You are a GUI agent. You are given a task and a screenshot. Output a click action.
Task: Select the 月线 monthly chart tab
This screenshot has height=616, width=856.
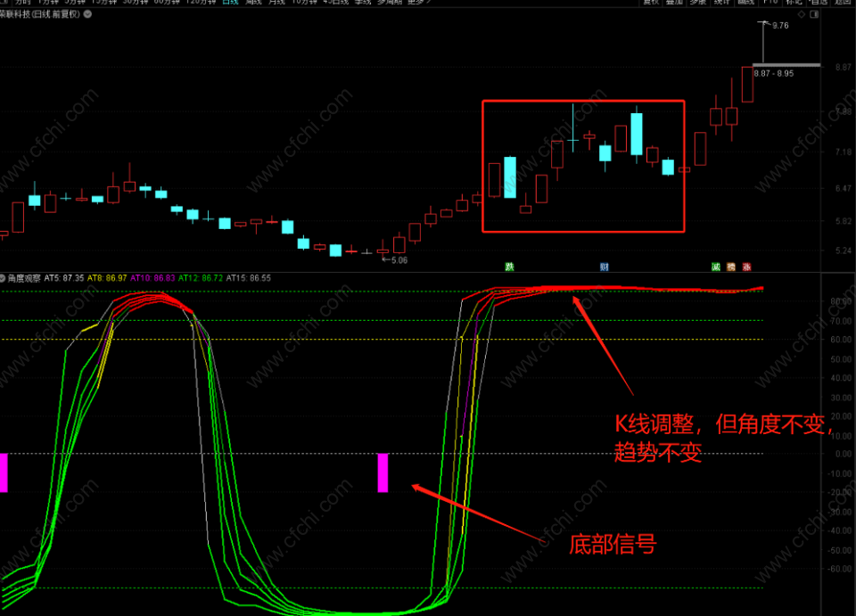click(x=276, y=2)
